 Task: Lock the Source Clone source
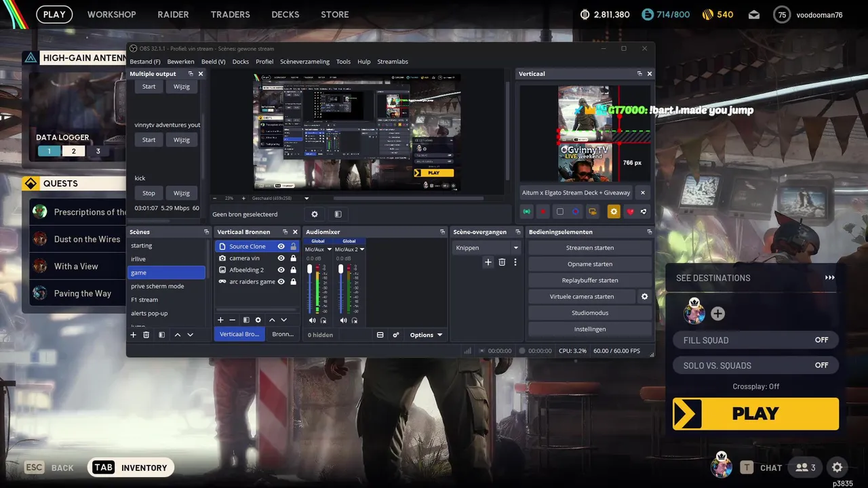click(x=293, y=247)
